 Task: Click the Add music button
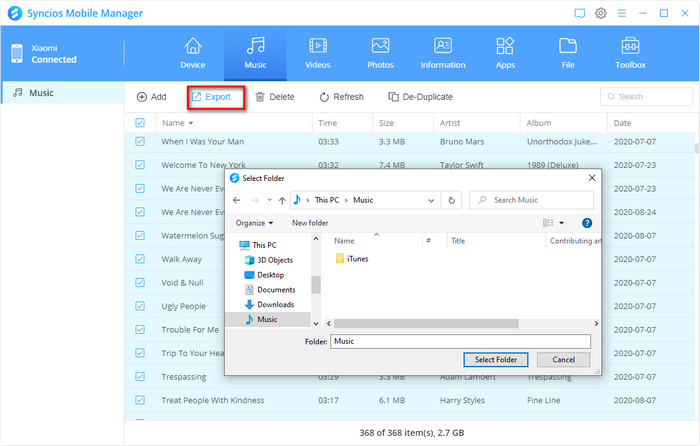click(152, 97)
